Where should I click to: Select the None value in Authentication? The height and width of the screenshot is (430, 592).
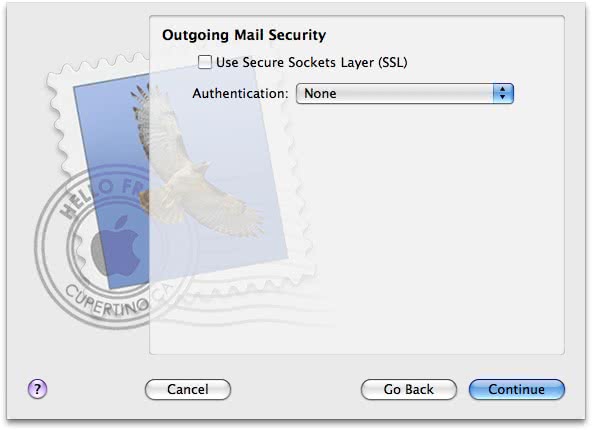pos(320,93)
